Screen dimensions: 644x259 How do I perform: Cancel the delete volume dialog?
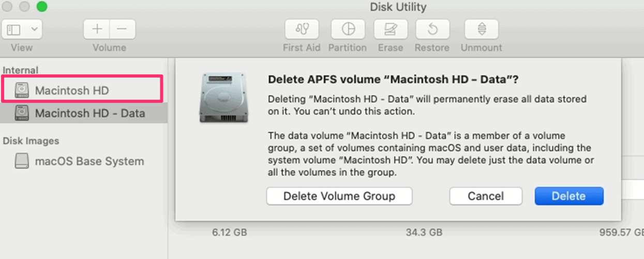[x=486, y=196]
